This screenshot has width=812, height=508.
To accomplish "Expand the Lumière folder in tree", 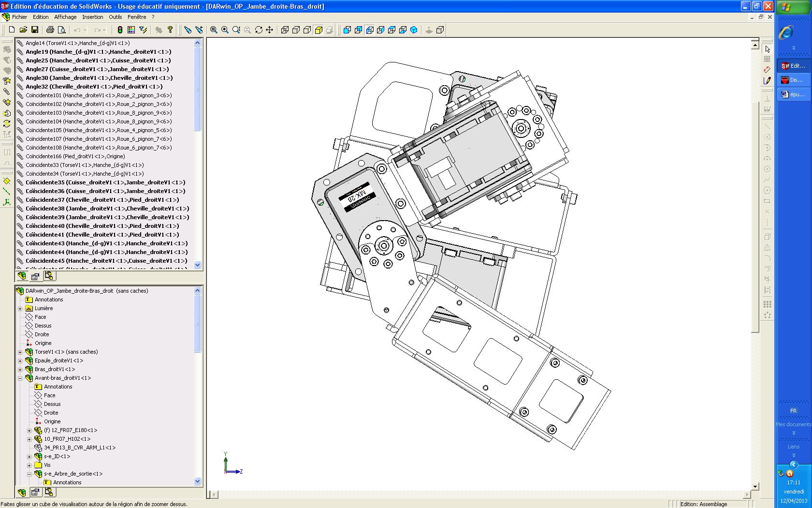I will pyautogui.click(x=20, y=309).
